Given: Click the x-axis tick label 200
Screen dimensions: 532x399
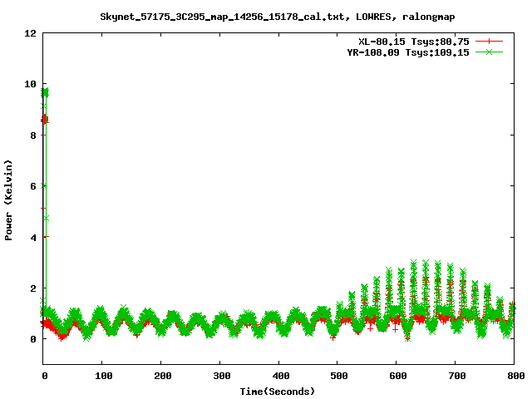Looking at the screenshot, I should click(163, 376).
